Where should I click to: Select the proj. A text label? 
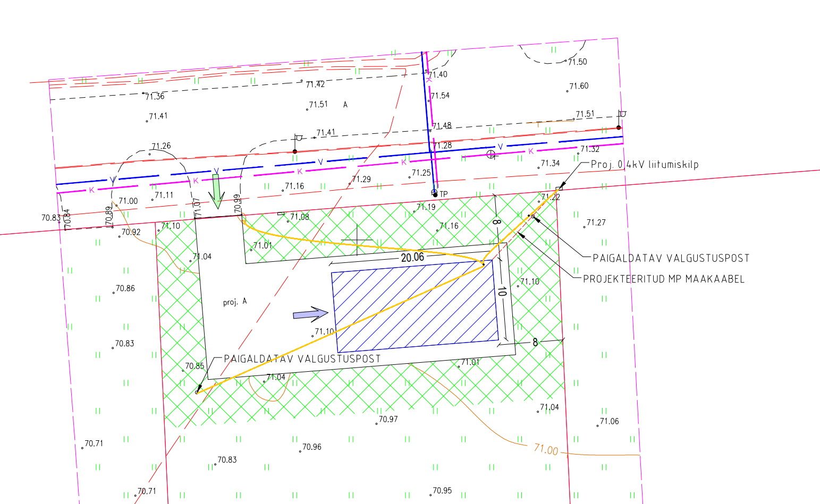coord(235,302)
